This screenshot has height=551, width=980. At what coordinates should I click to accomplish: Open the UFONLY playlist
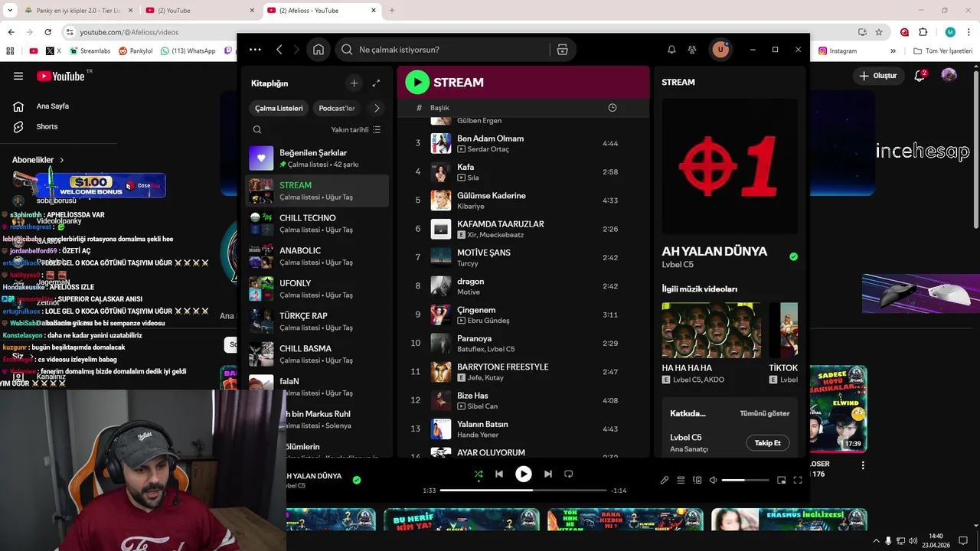click(x=317, y=289)
